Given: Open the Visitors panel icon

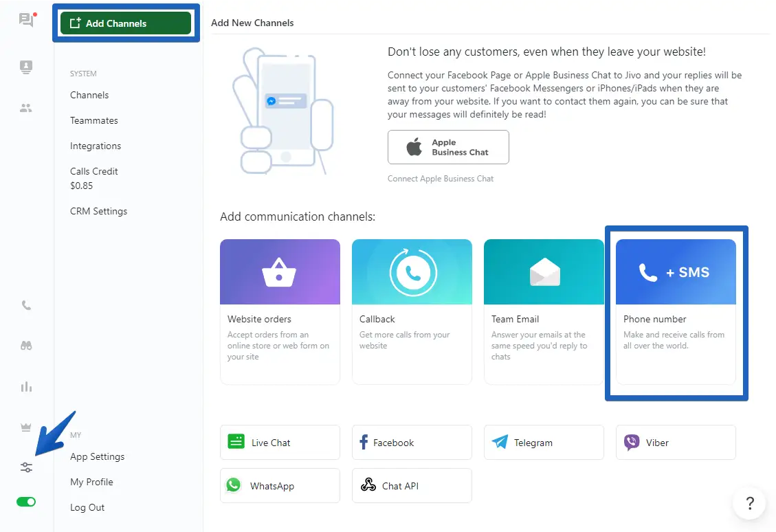Looking at the screenshot, I should (25, 67).
